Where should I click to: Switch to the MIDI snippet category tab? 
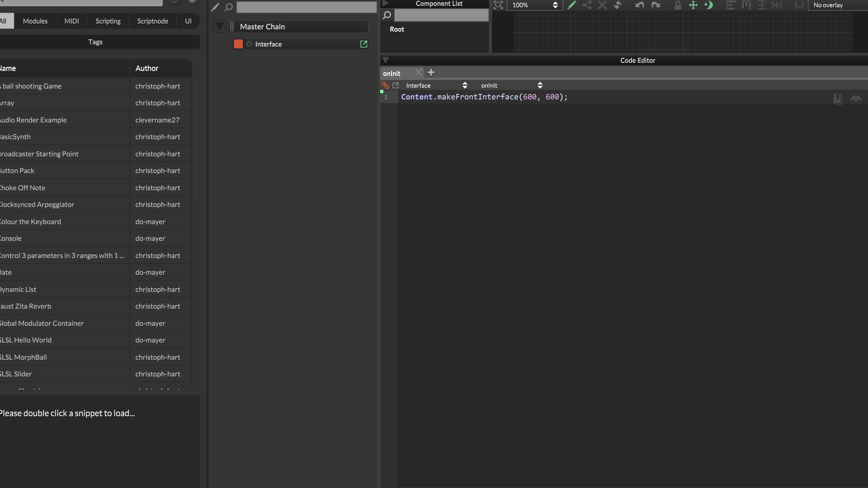(71, 21)
